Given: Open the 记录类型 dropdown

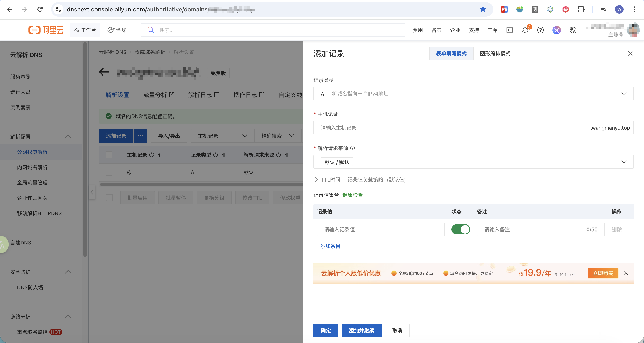Looking at the screenshot, I should (473, 94).
